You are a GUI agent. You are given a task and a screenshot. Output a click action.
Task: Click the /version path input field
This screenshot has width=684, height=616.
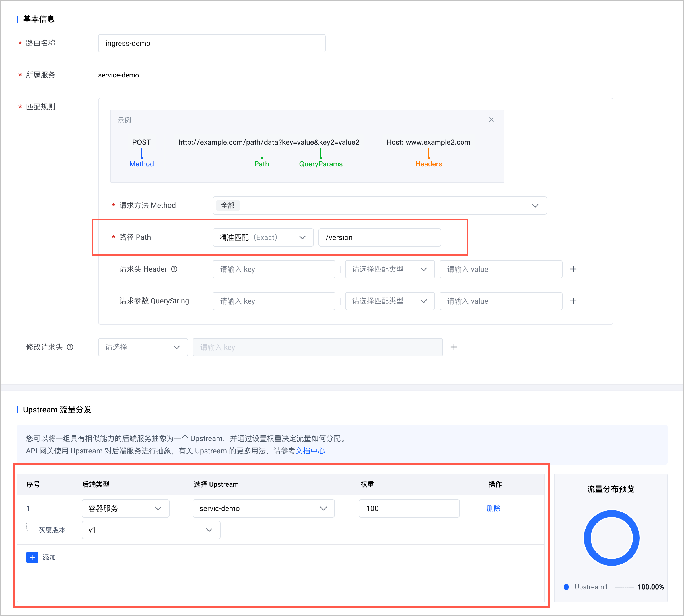point(380,237)
